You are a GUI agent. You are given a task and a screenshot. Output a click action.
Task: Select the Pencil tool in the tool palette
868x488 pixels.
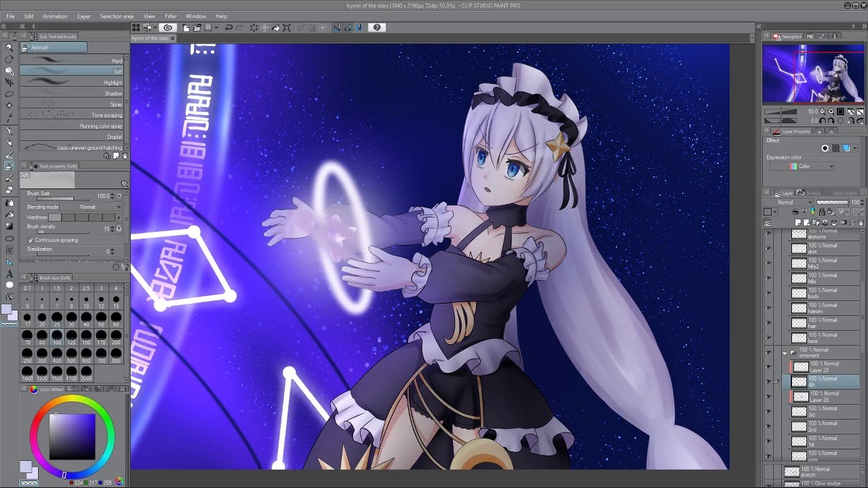coord(9,143)
